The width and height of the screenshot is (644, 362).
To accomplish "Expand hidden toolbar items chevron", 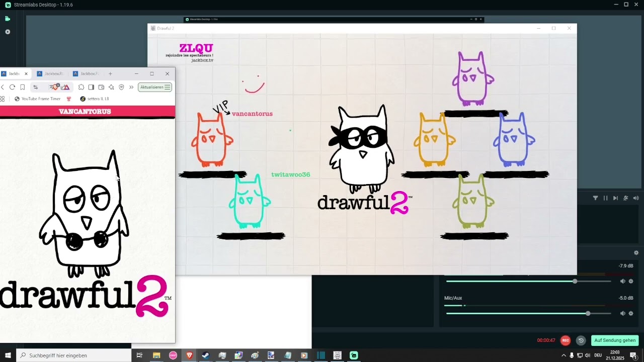I will click(131, 87).
